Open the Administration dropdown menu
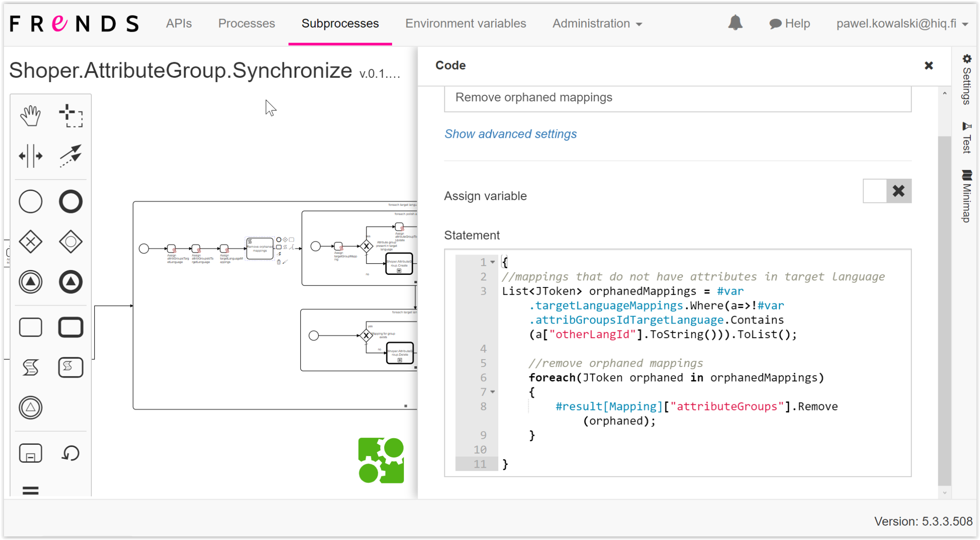This screenshot has width=980, height=540. [597, 23]
